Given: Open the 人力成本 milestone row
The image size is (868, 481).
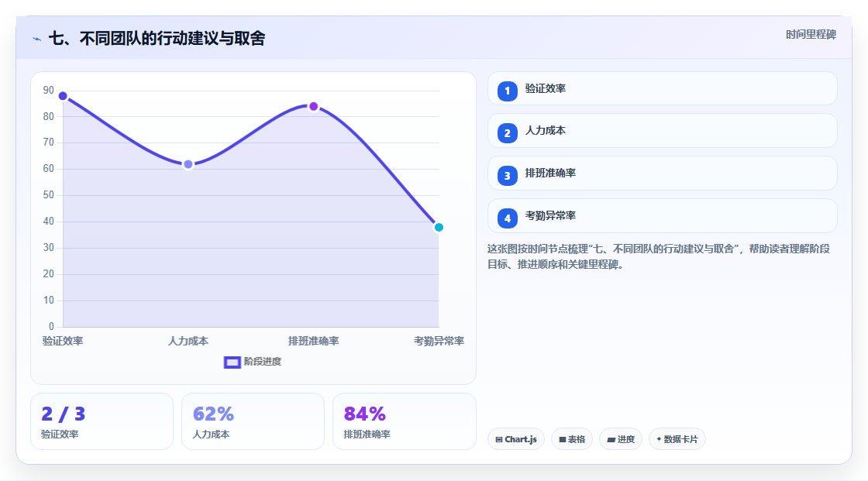Looking at the screenshot, I should [x=662, y=131].
